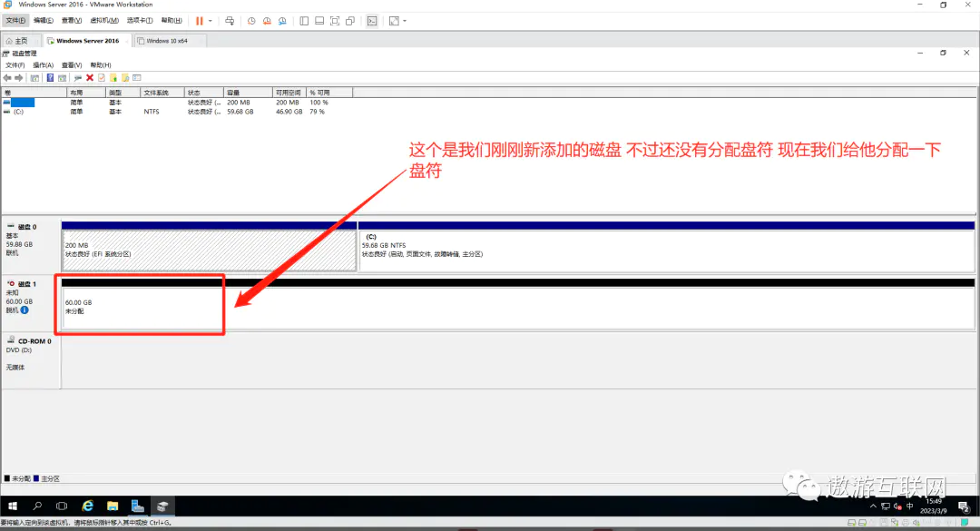Click the Back arrow in Disk Management toolbar
This screenshot has width=980, height=531.
pos(7,78)
